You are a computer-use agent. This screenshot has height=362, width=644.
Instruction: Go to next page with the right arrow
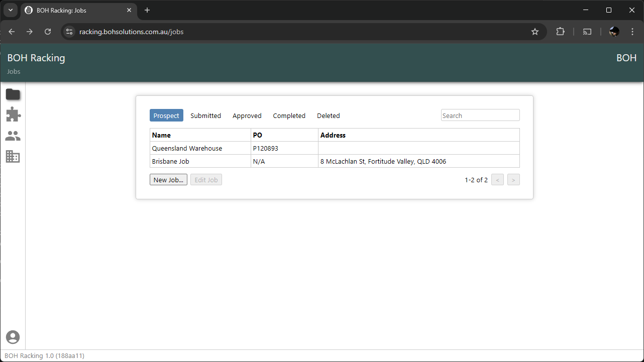pos(513,179)
